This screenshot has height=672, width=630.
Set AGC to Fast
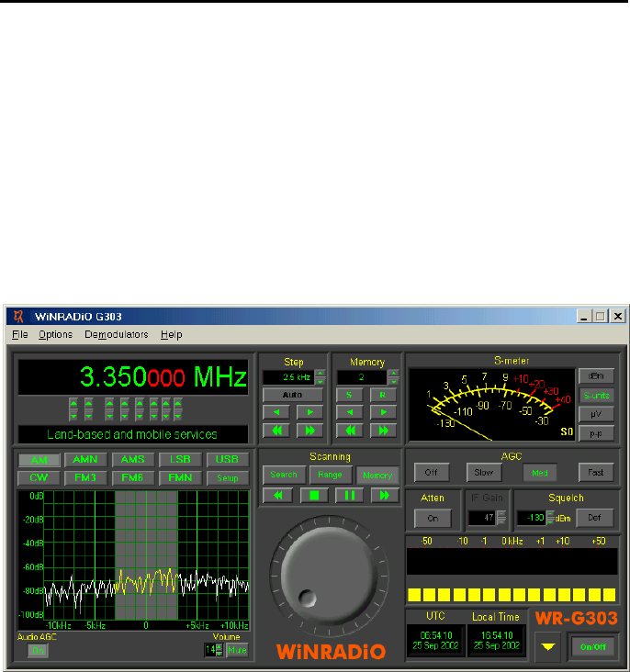[x=596, y=472]
